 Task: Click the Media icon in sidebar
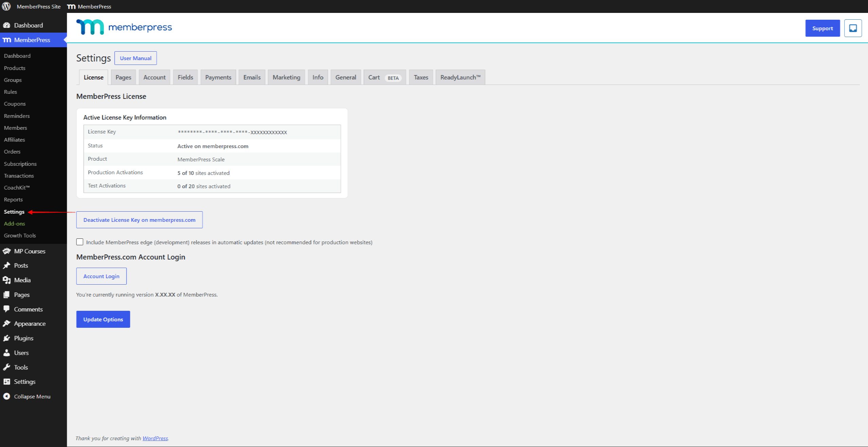6,280
